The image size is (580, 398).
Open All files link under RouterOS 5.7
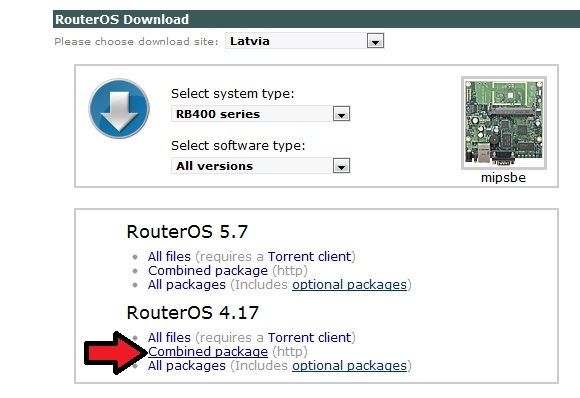[x=169, y=256]
